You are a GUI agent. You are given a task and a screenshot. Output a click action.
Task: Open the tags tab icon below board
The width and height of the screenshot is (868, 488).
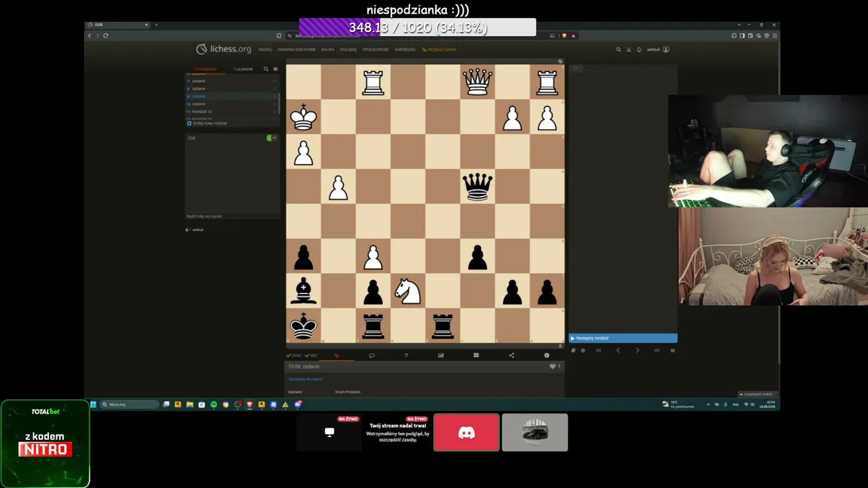pos(336,355)
